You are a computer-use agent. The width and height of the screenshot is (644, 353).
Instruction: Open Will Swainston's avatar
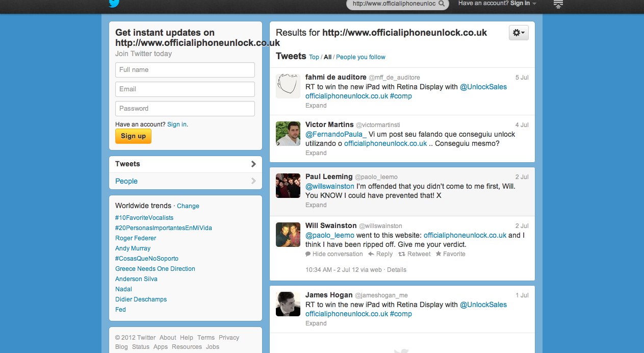point(288,234)
